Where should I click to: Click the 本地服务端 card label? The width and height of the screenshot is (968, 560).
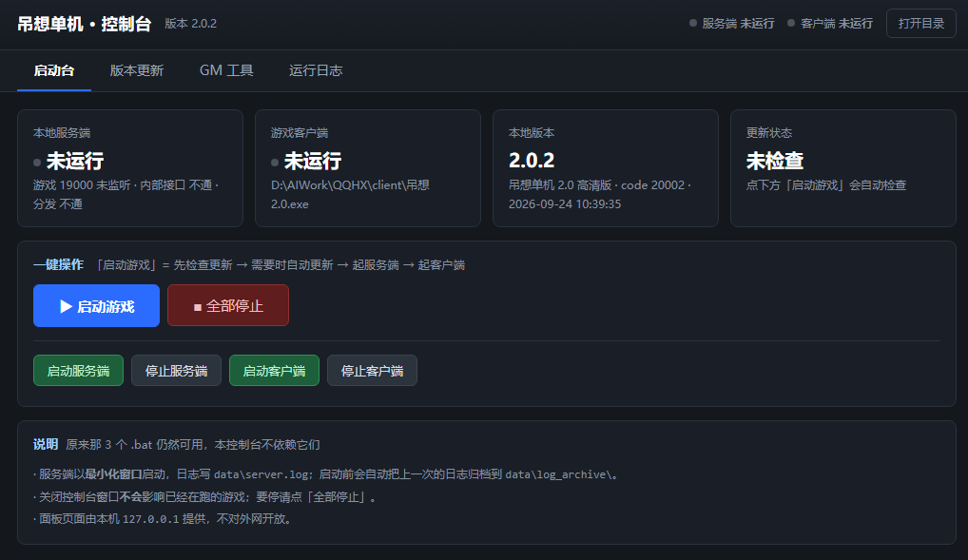coord(62,133)
